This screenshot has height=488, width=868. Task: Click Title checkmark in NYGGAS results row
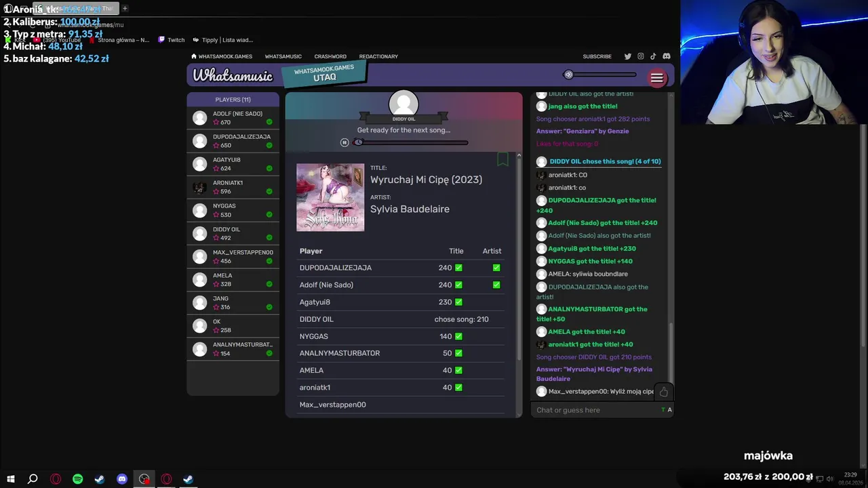coord(458,336)
